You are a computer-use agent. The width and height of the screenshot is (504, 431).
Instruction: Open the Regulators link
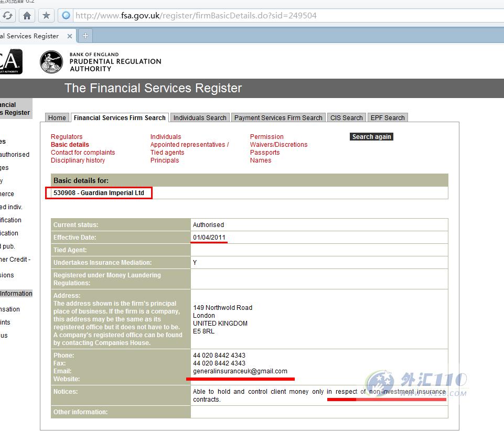[x=67, y=137]
